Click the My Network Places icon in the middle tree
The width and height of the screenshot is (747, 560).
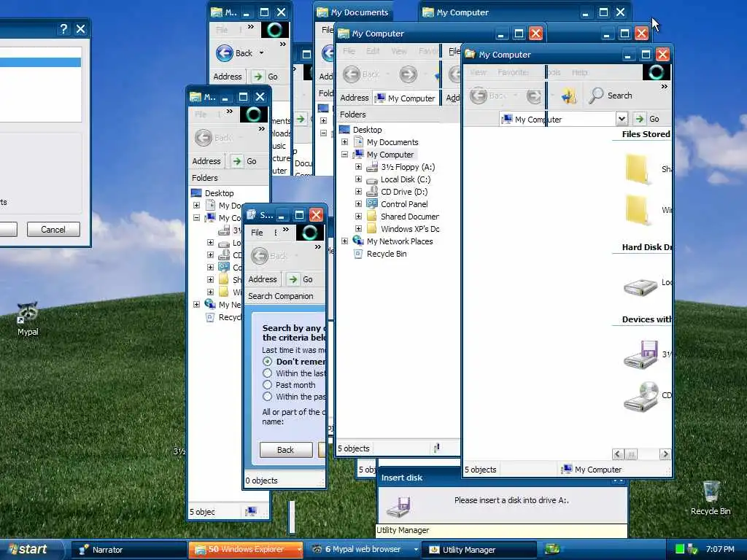click(358, 241)
